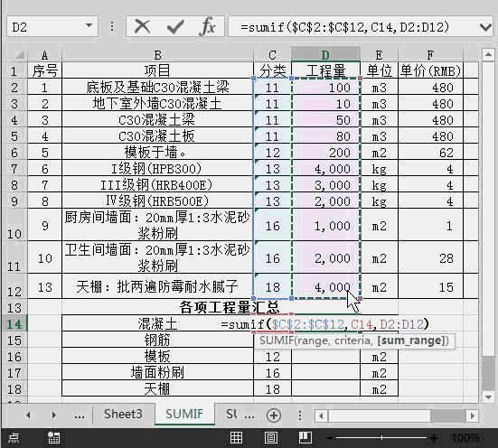
Task: Click quantity cell 200 in row 6
Action: [326, 152]
